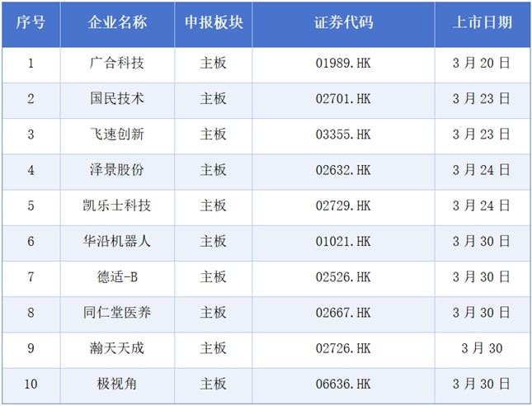Click securities code 06636.HK
Screen dimensions: 532x406
[x=343, y=384]
